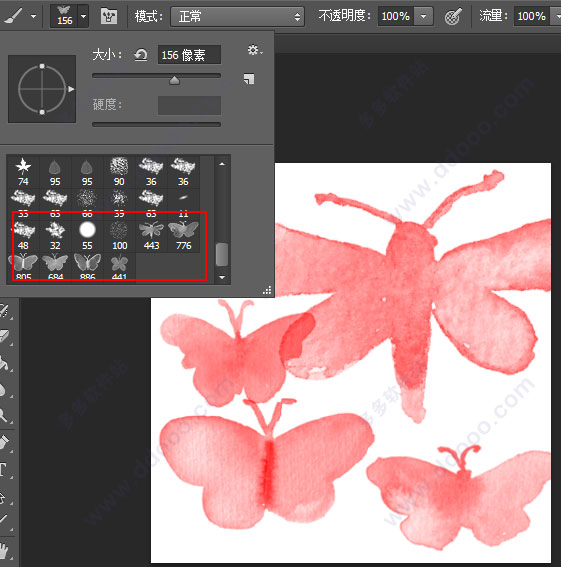Reset brush size to original
The width and height of the screenshot is (561, 567).
[x=141, y=55]
